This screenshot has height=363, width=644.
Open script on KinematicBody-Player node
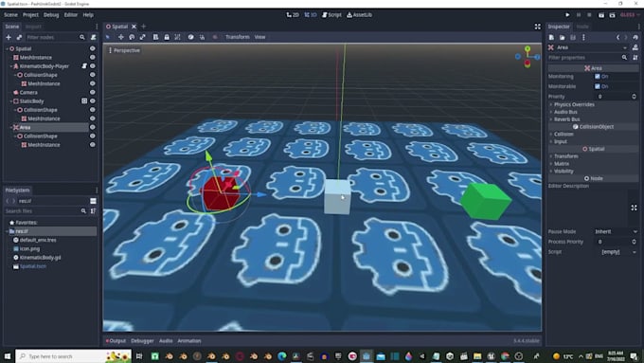84,65
